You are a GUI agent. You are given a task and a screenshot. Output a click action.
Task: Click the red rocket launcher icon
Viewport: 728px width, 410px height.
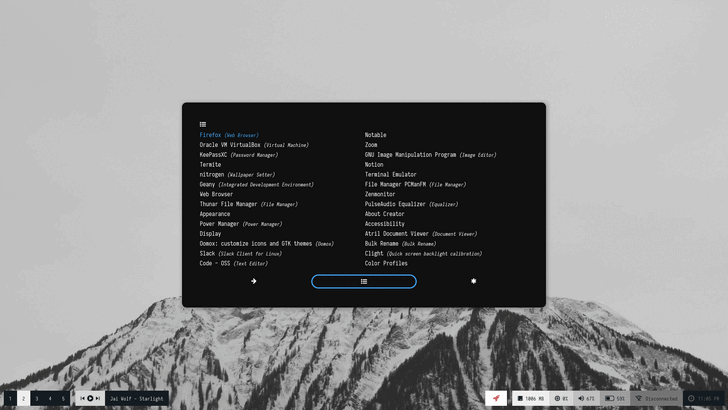[496, 398]
